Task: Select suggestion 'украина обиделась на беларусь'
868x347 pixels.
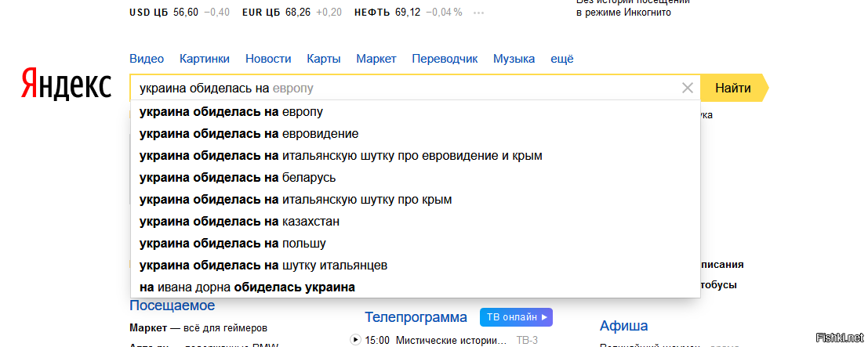Action: pyautogui.click(x=415, y=178)
